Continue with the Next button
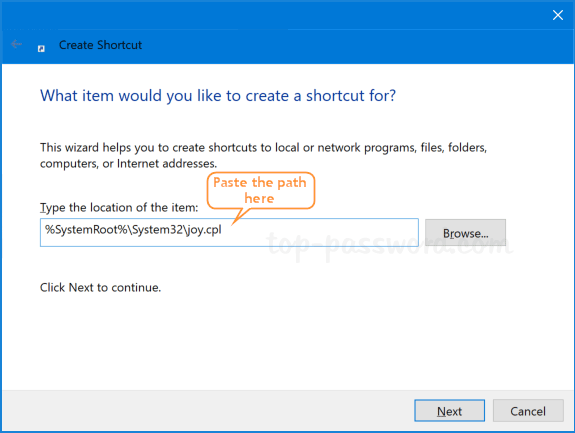This screenshot has height=433, width=575. 450,411
